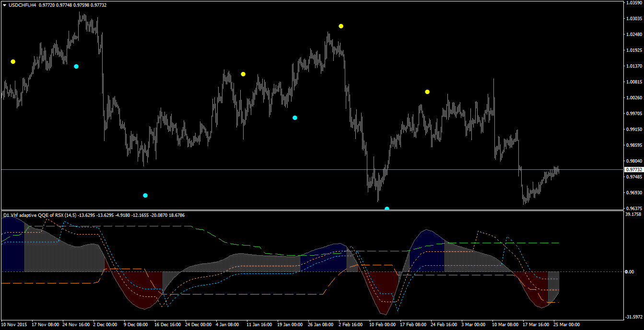
Task: Click the 0.96930 price axis label
Action: pyautogui.click(x=634, y=192)
